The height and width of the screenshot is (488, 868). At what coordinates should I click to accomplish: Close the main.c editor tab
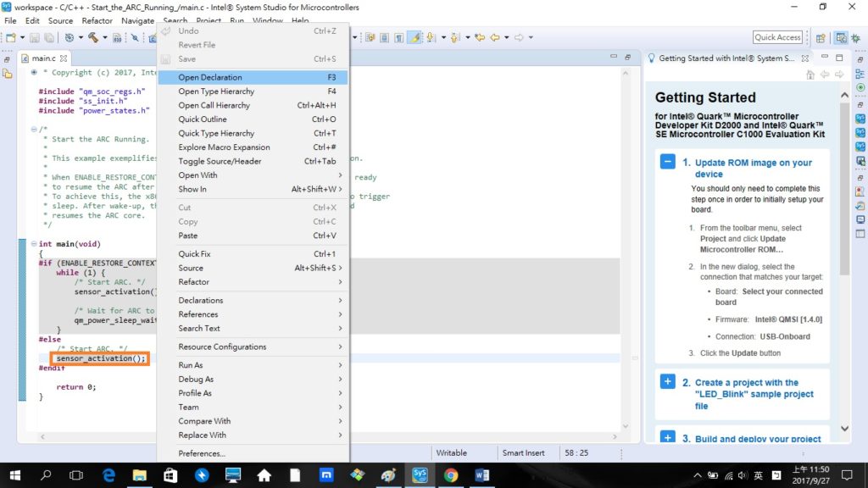click(64, 58)
